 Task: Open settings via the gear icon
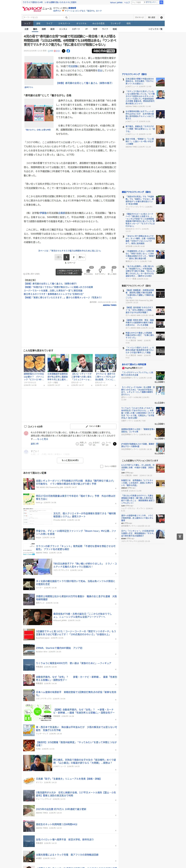[x=161, y=18]
